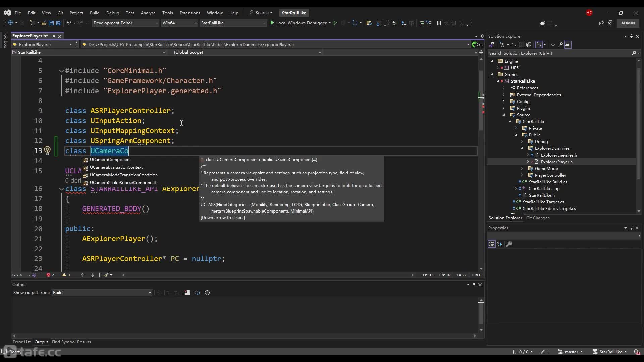Navigate backward with the blue arrow
Viewport: 644px width, 362px height.
point(10,23)
